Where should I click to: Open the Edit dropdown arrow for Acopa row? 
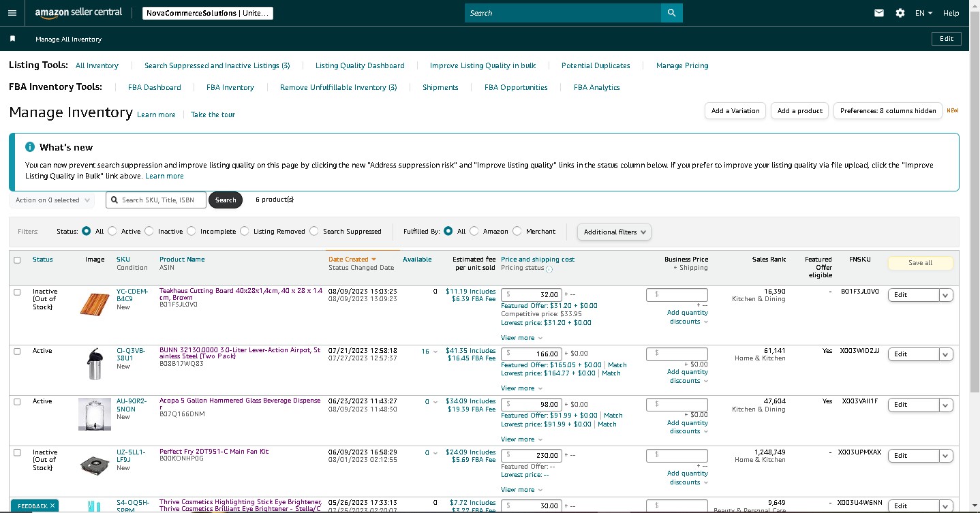click(x=946, y=405)
